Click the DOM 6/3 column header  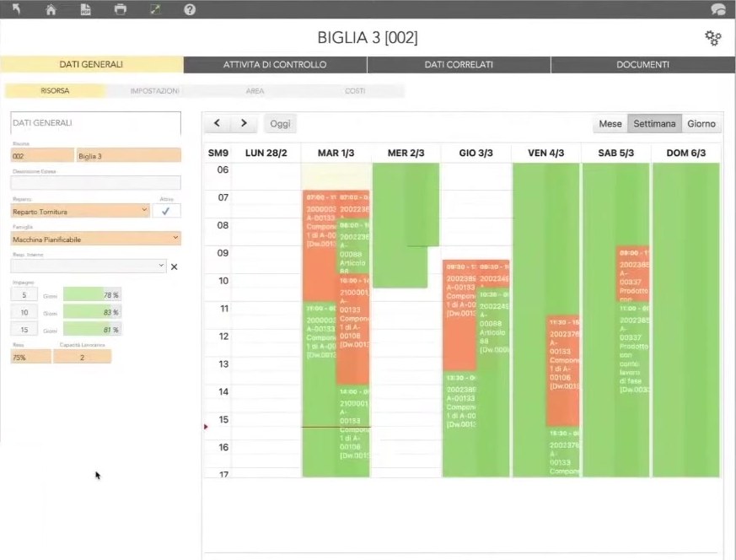click(685, 153)
